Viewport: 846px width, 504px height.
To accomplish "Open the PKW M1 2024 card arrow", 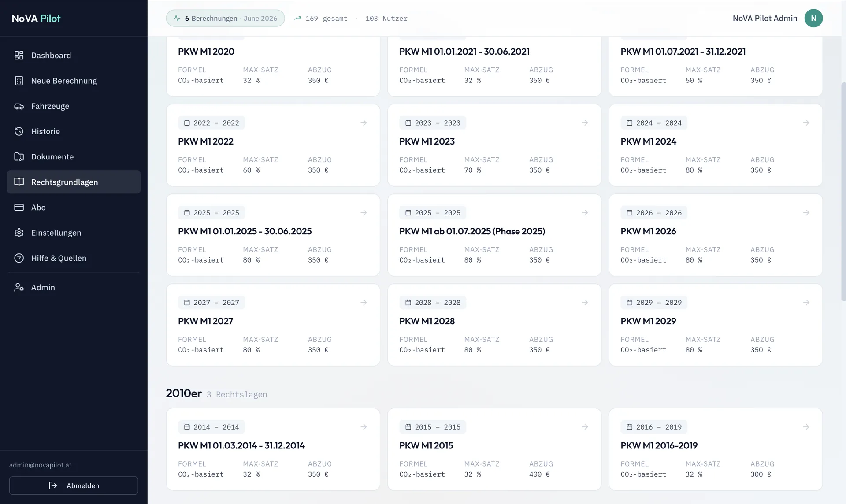I will coord(806,123).
